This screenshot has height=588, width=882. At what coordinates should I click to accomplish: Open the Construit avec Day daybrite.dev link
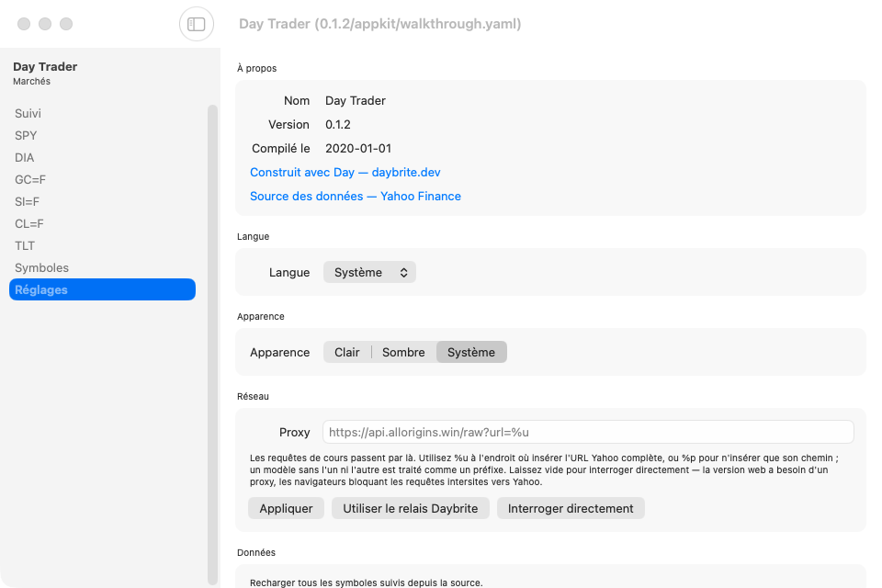coord(345,172)
